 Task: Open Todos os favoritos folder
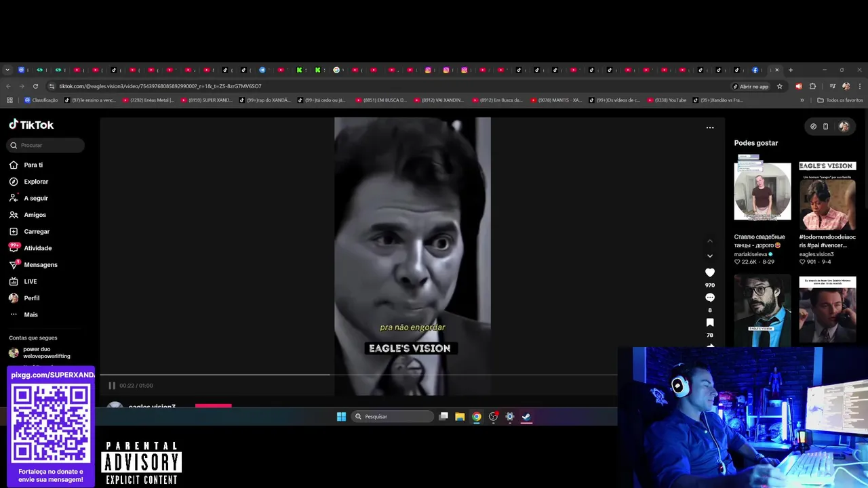point(840,100)
